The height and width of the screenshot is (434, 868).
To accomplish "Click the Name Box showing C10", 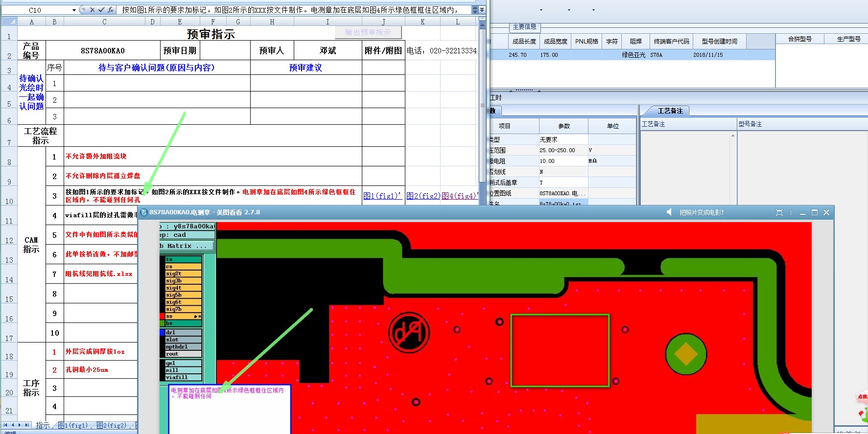I will point(35,10).
